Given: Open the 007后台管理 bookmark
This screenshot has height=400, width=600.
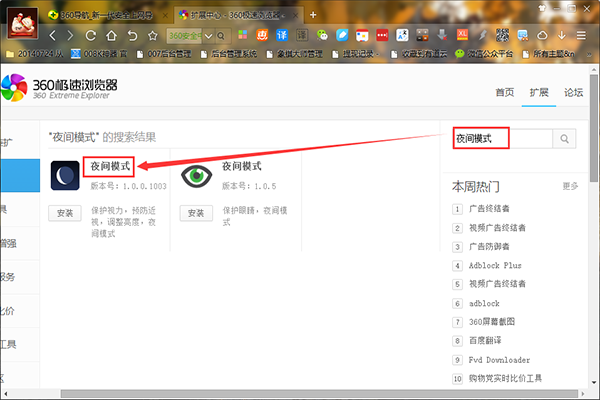Looking at the screenshot, I should 164,54.
